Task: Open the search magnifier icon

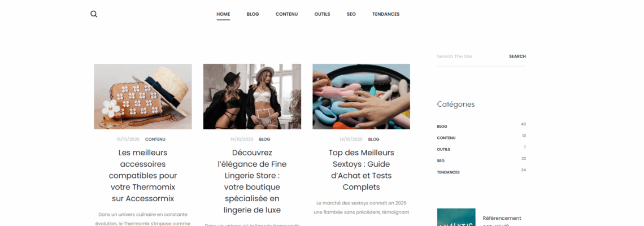Action: click(x=94, y=14)
